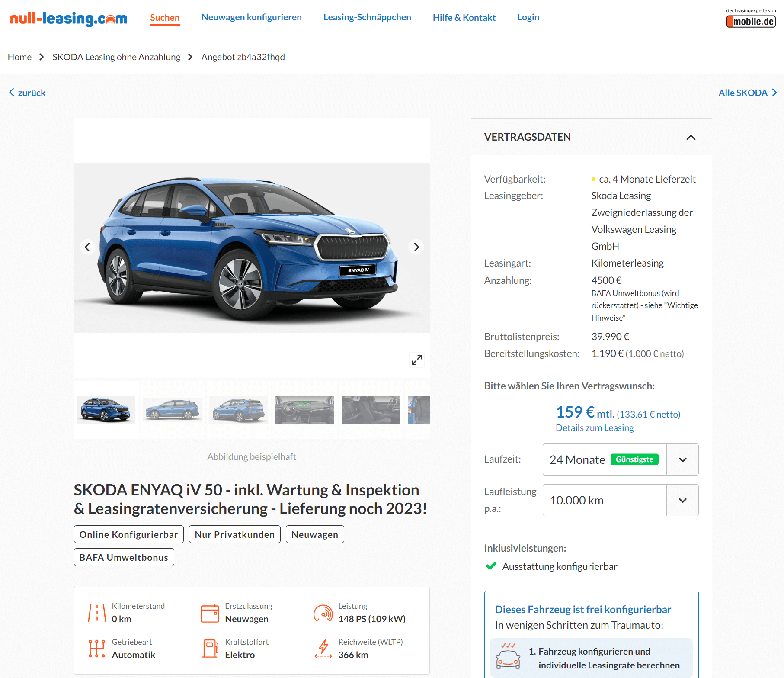Open the mobile.de logo link

751,21
